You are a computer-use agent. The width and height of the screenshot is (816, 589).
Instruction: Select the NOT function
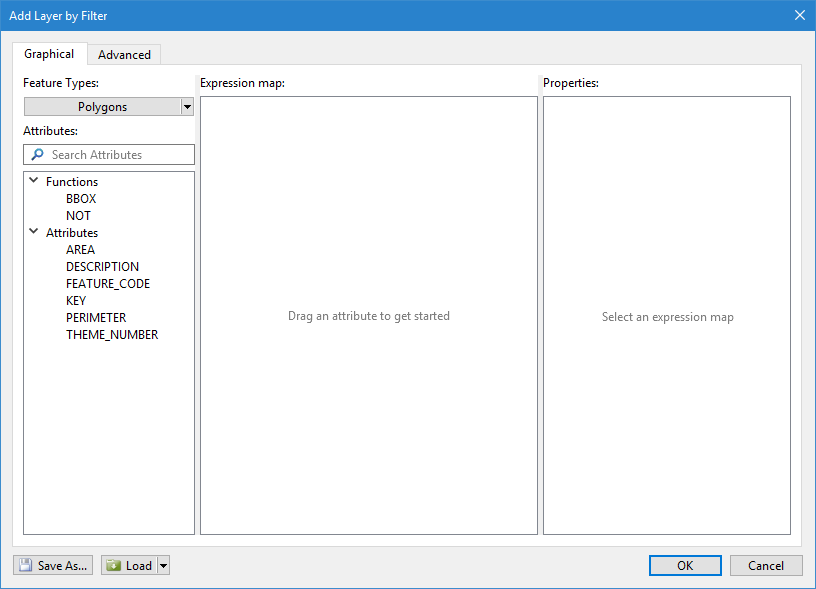(x=78, y=216)
